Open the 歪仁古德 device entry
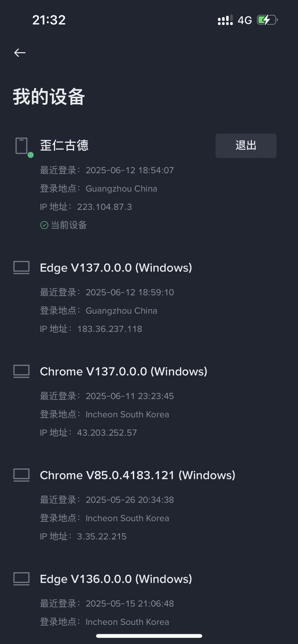298x644 pixels. pos(64,146)
